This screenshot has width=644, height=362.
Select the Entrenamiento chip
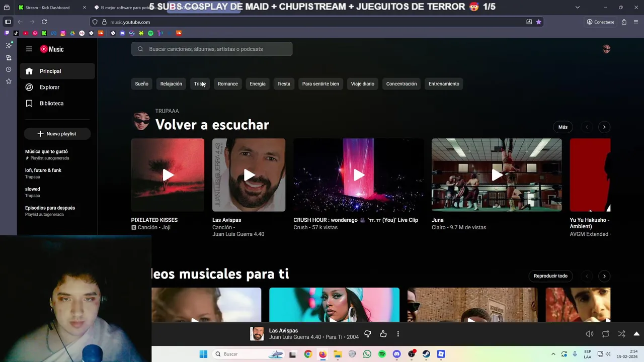[x=444, y=84]
